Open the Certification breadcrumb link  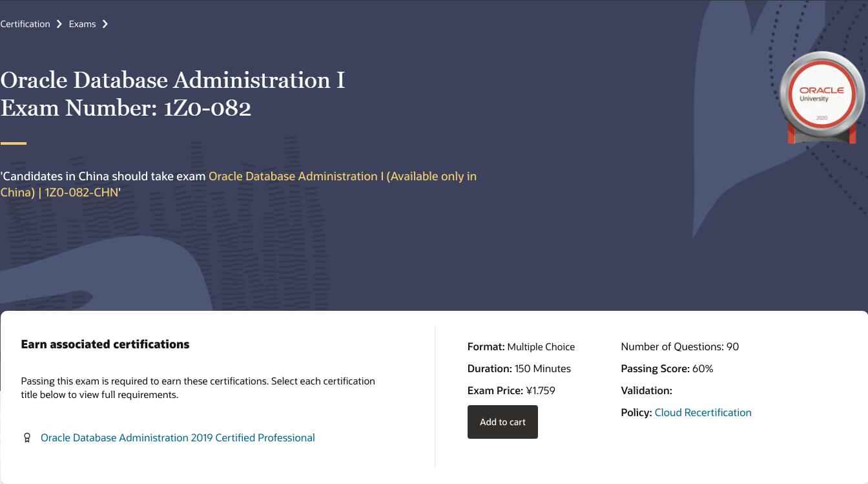tap(25, 24)
